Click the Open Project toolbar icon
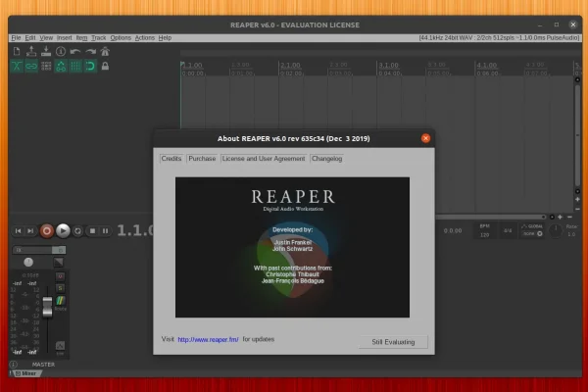588x392 pixels. coord(32,51)
